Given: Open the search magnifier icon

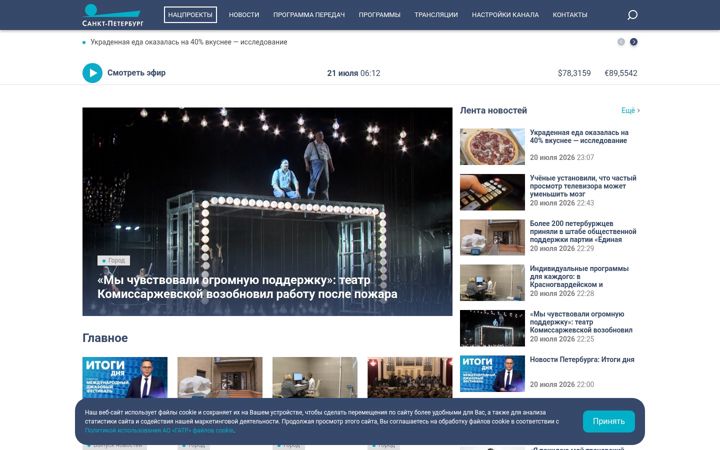Looking at the screenshot, I should (632, 15).
